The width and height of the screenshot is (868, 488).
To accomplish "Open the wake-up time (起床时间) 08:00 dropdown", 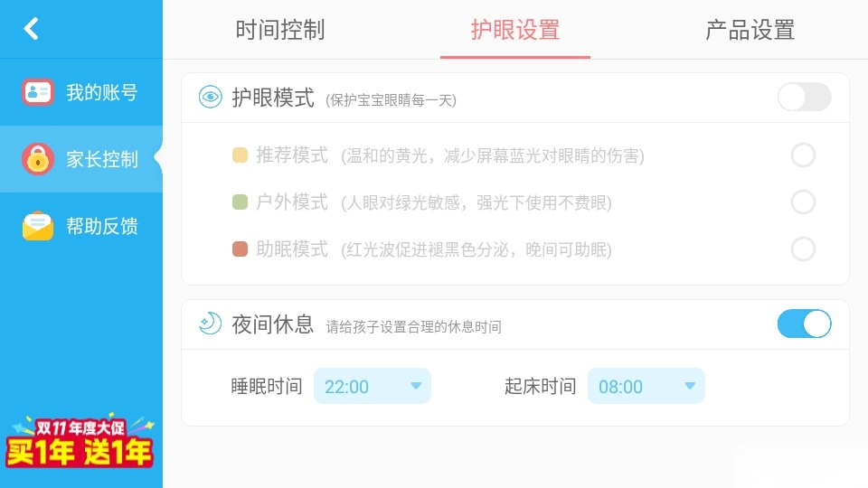I will click(646, 386).
